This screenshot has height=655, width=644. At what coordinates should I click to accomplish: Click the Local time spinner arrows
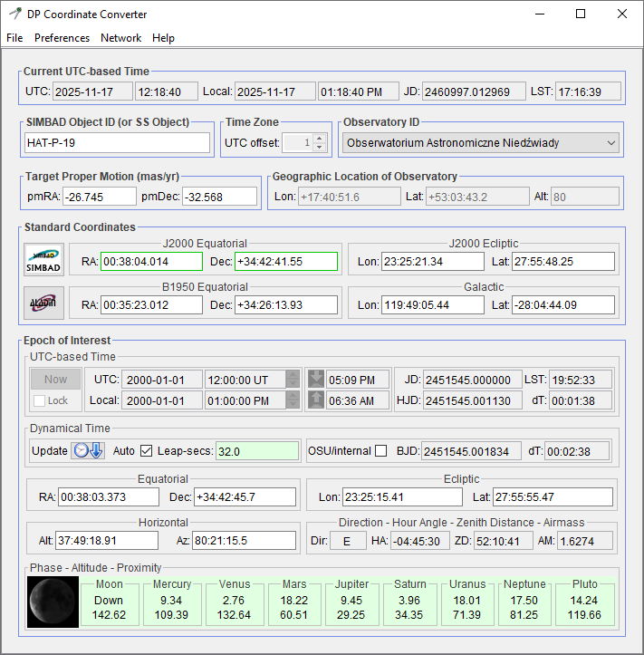(293, 400)
